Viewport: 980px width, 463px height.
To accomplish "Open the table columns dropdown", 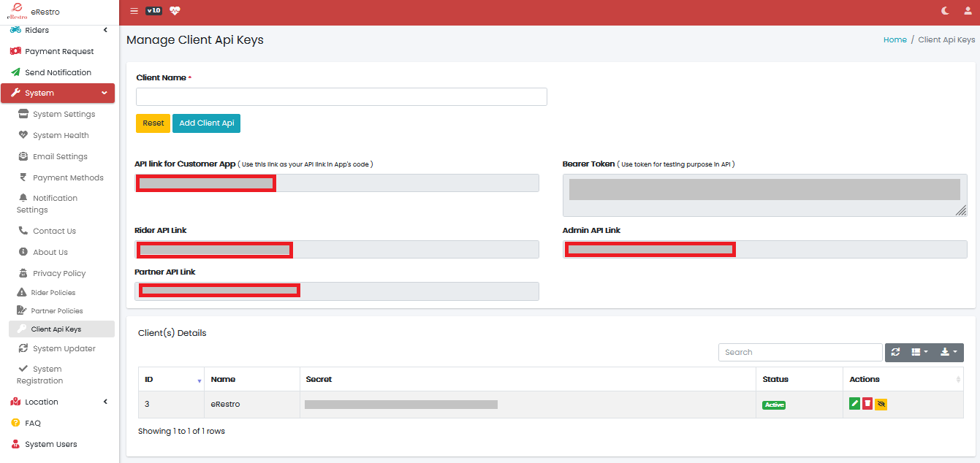I will click(x=919, y=352).
